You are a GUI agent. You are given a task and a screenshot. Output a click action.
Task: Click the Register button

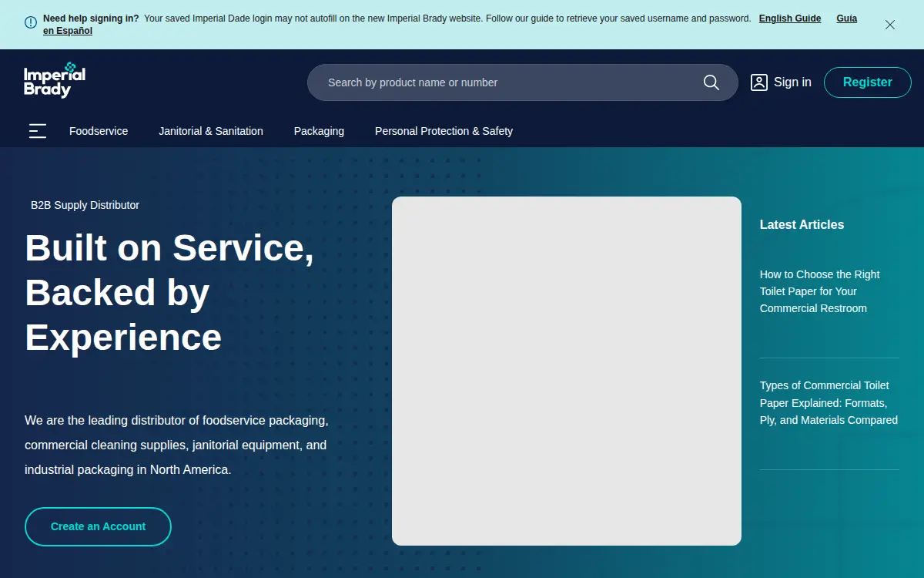pos(868,82)
